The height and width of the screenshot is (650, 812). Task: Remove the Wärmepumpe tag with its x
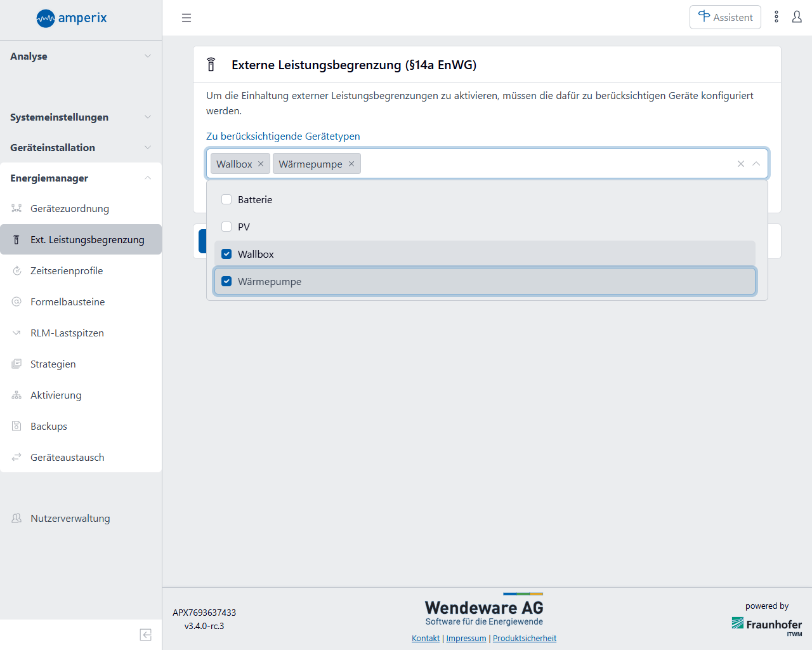[x=351, y=164]
